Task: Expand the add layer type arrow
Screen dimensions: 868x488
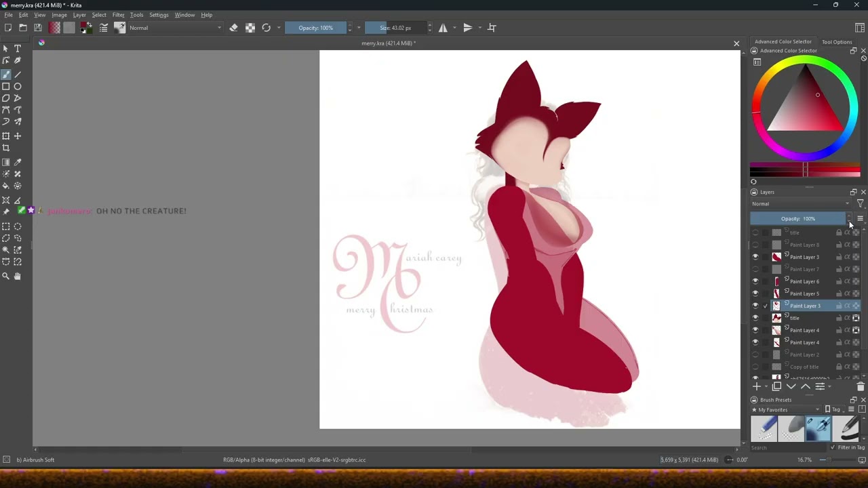Action: tap(766, 387)
